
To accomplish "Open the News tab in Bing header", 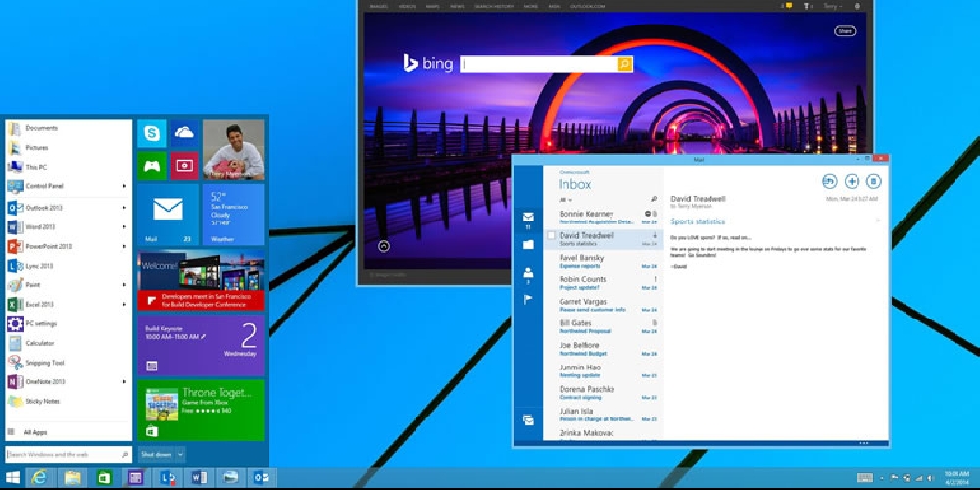I will pyautogui.click(x=457, y=6).
